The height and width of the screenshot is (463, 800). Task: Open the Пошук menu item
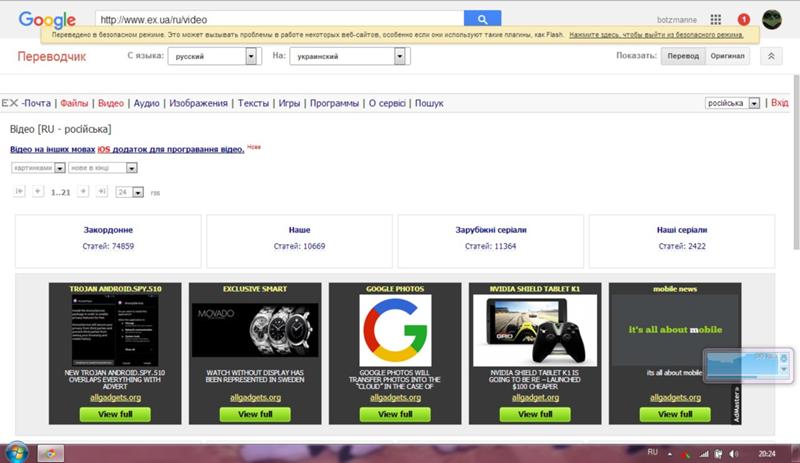[429, 103]
